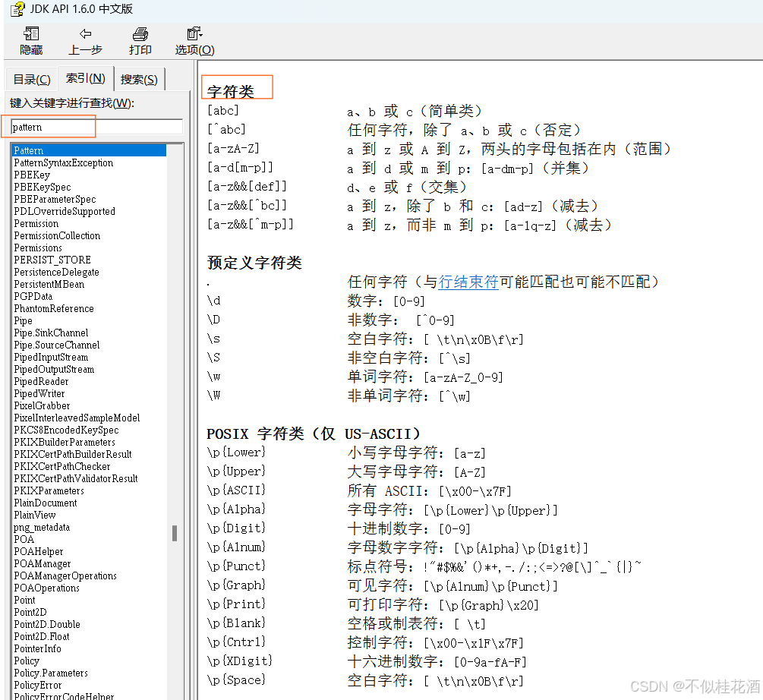Select PlainDocument in the index list
This screenshot has height=700, width=763.
pyautogui.click(x=46, y=503)
